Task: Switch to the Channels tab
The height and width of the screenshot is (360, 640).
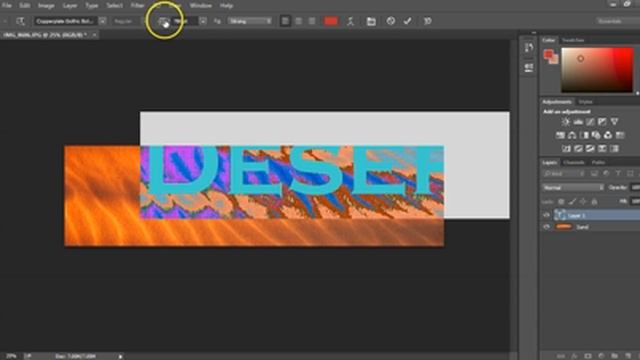Action: pyautogui.click(x=574, y=162)
